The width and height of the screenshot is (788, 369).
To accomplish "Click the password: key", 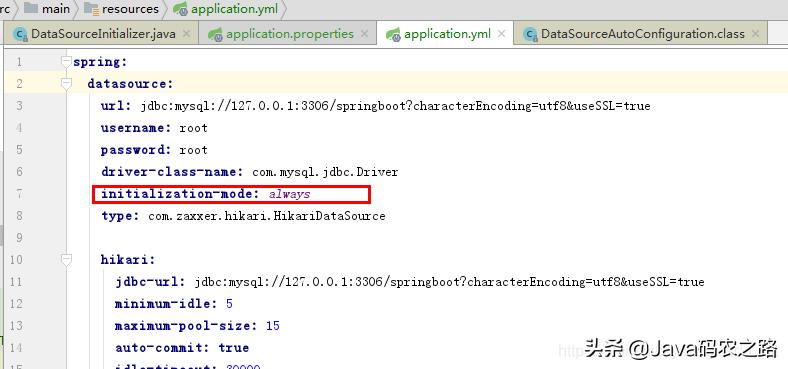I will [136, 150].
